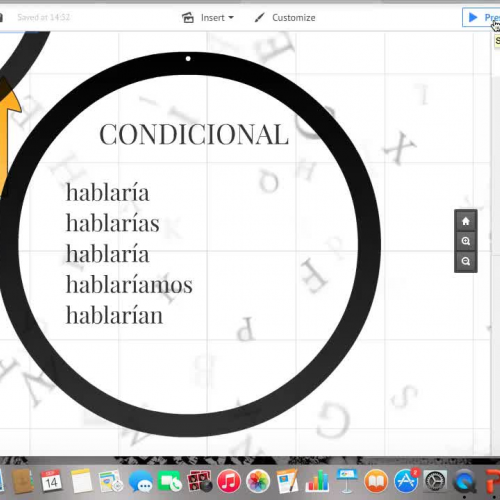Open Messages from the dock
The width and height of the screenshot is (500, 500).
click(141, 482)
